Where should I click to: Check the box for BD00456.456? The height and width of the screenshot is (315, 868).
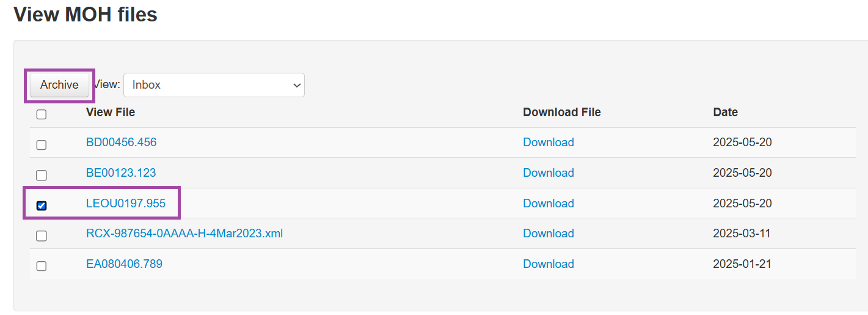42,145
